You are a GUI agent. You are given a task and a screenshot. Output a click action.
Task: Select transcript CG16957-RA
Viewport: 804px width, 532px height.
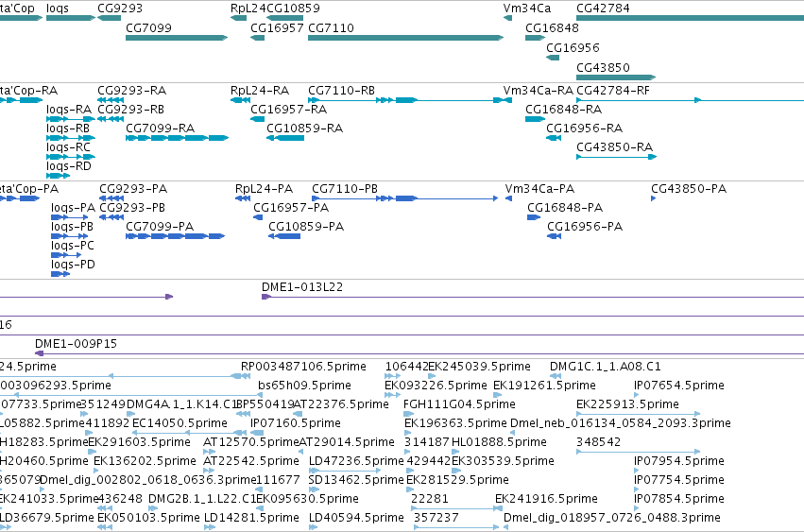257,119
